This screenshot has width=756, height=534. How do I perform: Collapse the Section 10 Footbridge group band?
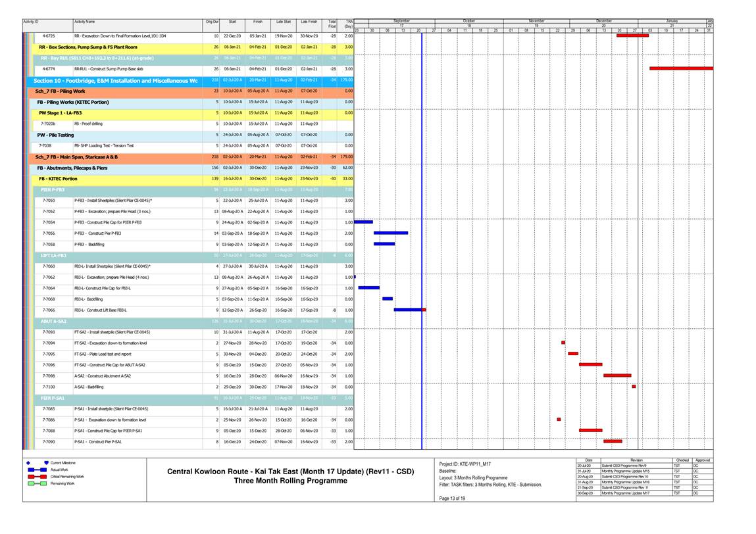click(x=115, y=80)
